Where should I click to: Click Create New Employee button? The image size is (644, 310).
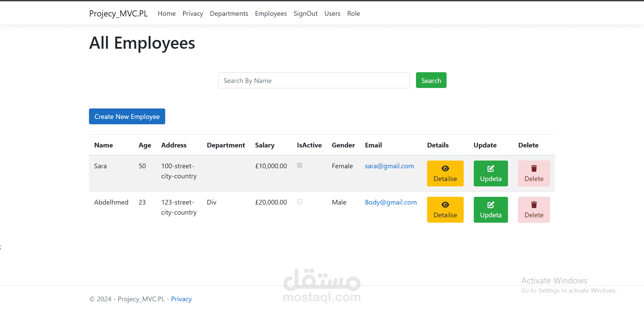point(127,117)
